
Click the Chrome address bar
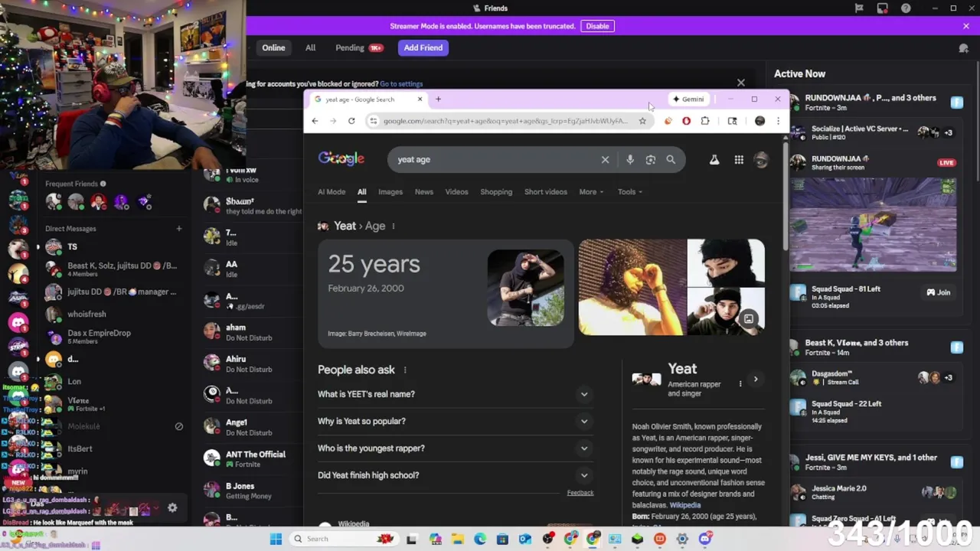pos(505,121)
